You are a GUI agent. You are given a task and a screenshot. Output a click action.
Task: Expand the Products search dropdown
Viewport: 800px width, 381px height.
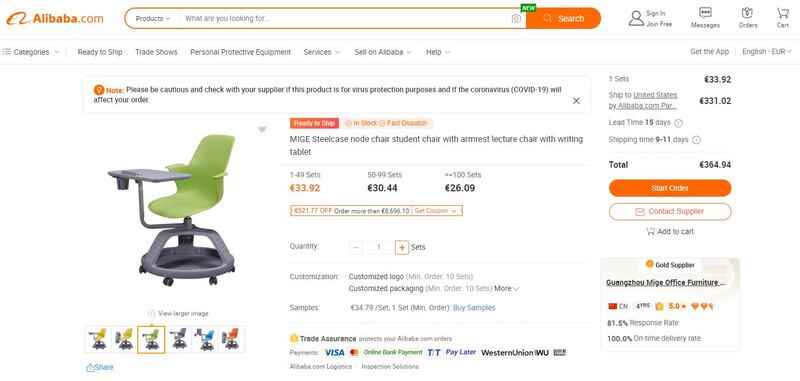(152, 18)
